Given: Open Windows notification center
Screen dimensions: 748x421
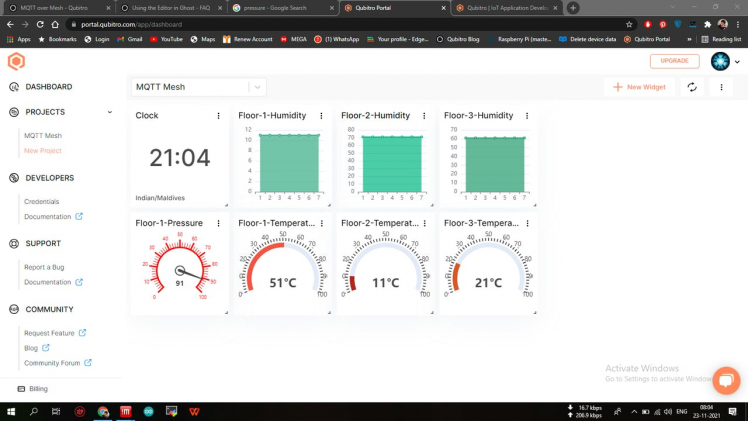Looking at the screenshot, I should click(733, 411).
